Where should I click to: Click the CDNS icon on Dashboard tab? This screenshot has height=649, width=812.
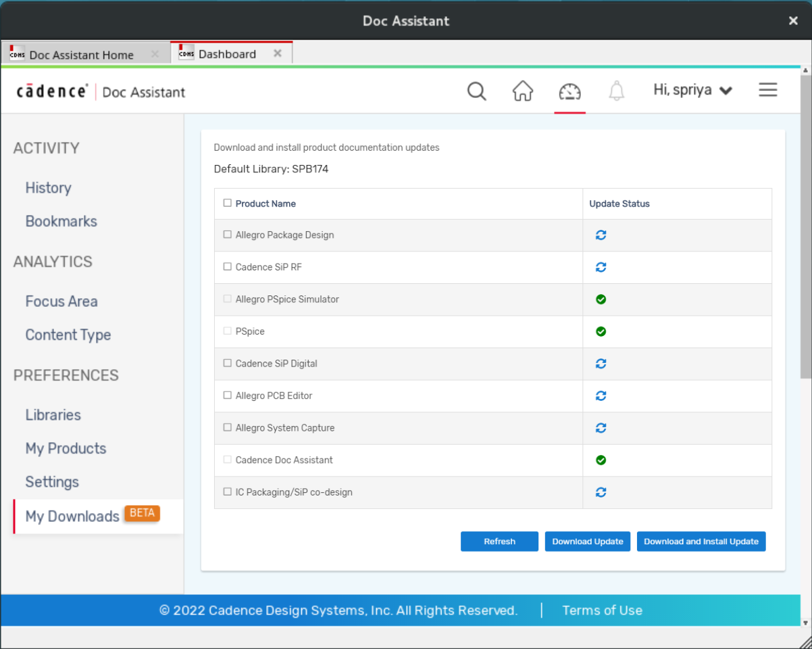coord(186,53)
